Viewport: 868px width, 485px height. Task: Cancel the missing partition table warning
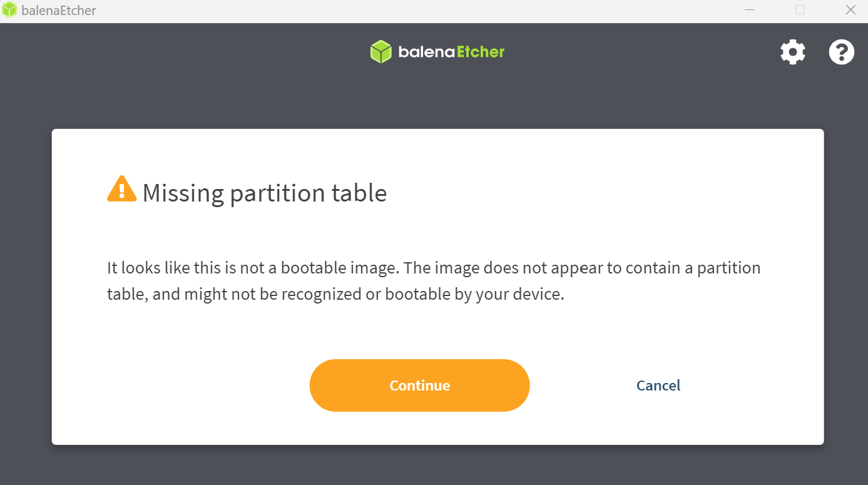click(658, 385)
